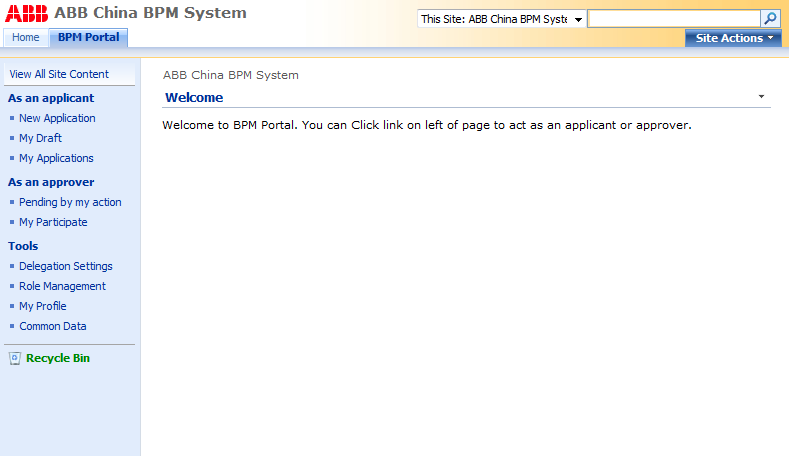Go to My Profile

point(42,306)
